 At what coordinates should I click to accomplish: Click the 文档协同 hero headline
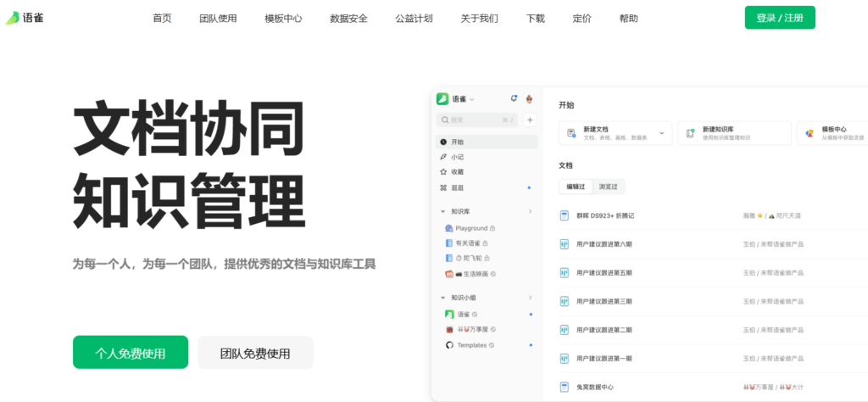(x=188, y=129)
